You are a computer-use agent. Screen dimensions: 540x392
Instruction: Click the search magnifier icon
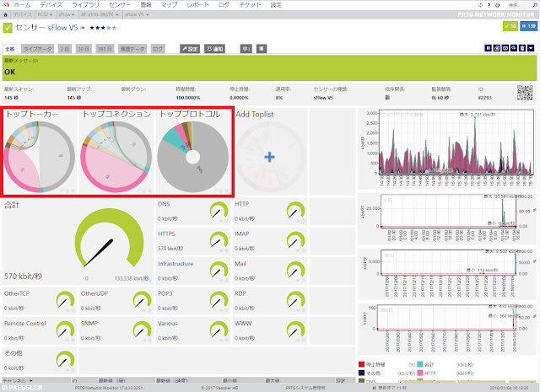[x=533, y=5]
